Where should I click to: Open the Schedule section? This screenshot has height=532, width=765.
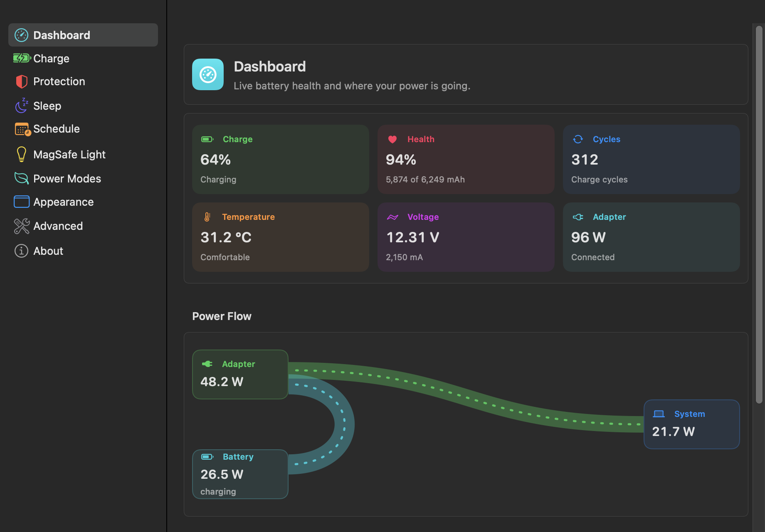[83, 129]
